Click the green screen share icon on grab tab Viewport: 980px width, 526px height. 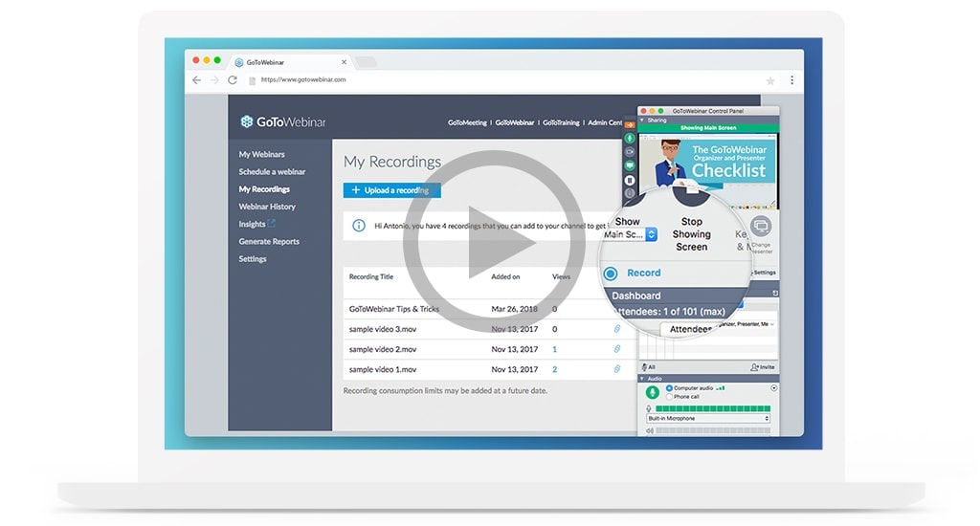[630, 165]
